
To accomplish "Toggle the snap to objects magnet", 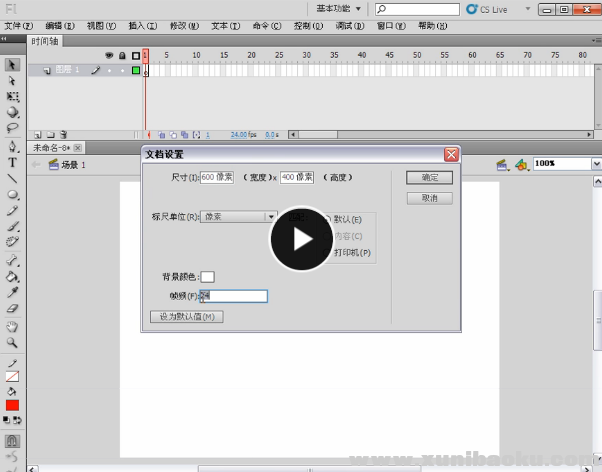I will click(x=12, y=441).
